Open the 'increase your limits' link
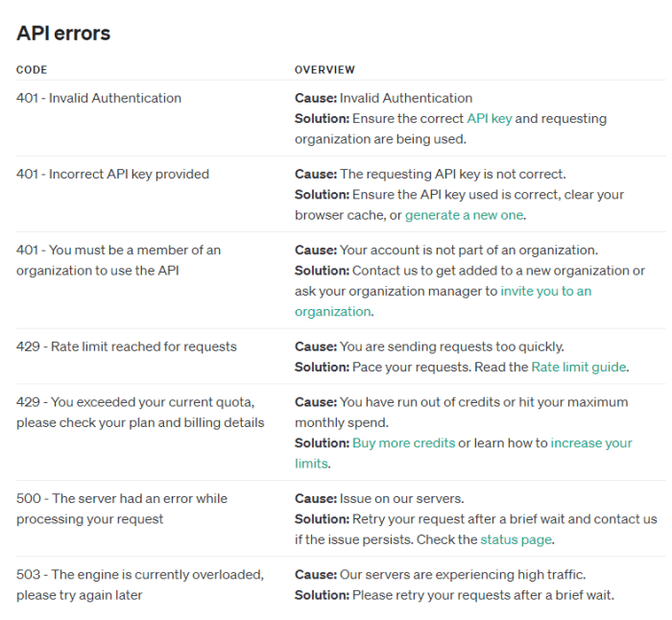Screen dimensions: 672x620 pyautogui.click(x=591, y=442)
